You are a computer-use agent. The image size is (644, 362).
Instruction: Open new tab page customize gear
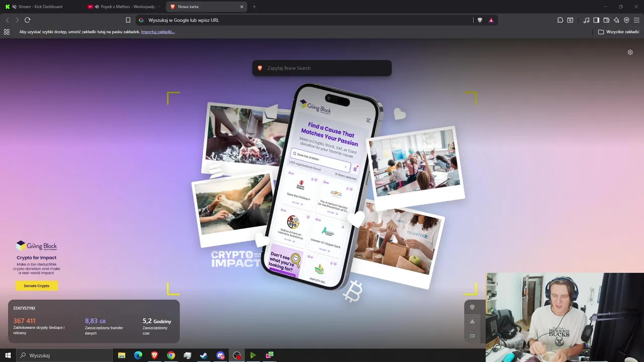tap(630, 52)
